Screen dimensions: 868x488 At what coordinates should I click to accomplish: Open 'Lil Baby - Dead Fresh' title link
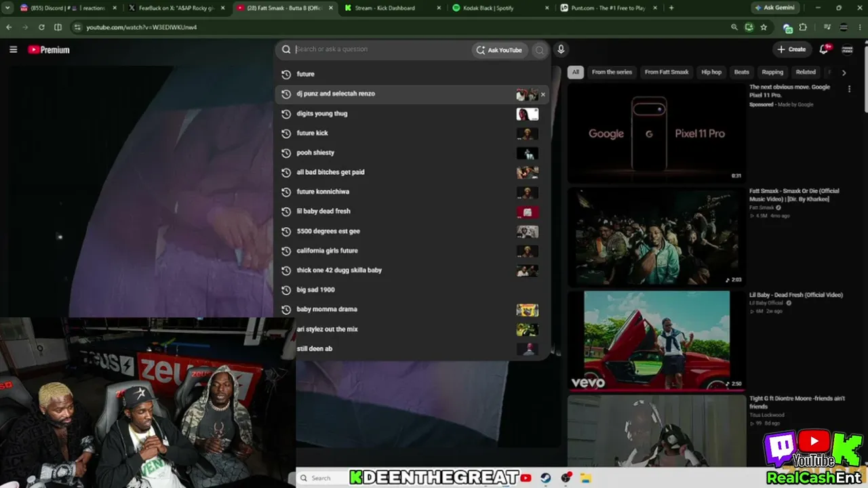(x=796, y=295)
